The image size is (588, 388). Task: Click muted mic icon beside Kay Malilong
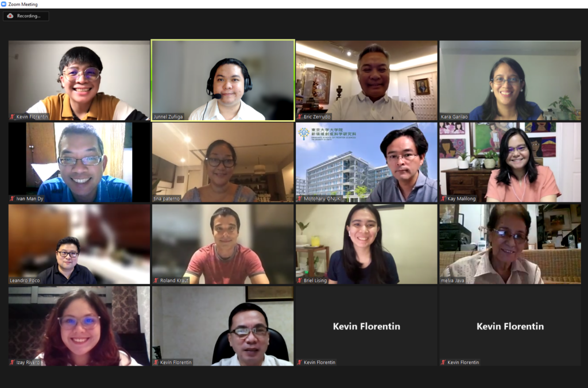[x=443, y=198]
